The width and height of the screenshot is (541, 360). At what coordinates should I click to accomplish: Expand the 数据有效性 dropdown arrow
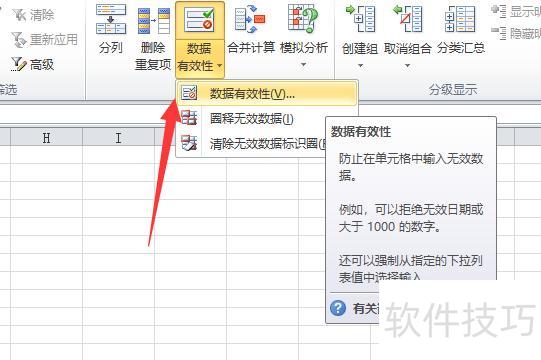(219, 65)
